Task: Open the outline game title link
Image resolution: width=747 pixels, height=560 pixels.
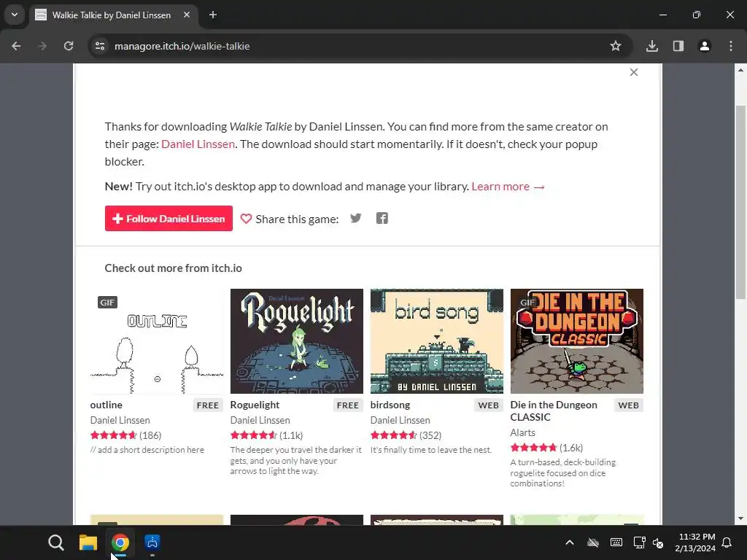Action: (107, 405)
